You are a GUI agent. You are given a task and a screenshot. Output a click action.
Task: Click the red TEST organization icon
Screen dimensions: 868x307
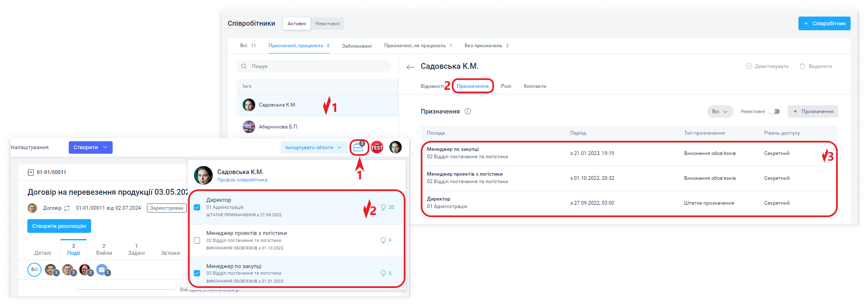click(x=377, y=147)
